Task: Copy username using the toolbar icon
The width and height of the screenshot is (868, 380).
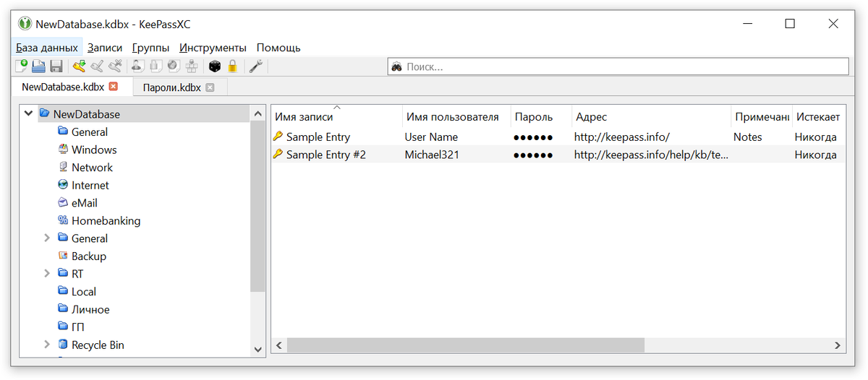Action: tap(137, 66)
